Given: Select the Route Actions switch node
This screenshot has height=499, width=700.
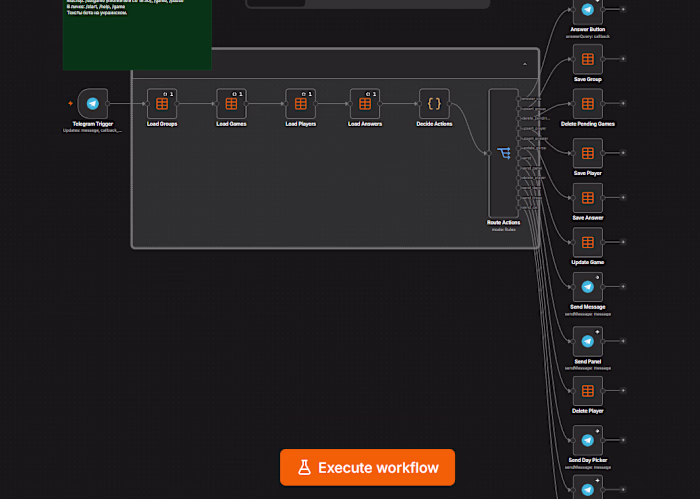Looking at the screenshot, I should [504, 153].
